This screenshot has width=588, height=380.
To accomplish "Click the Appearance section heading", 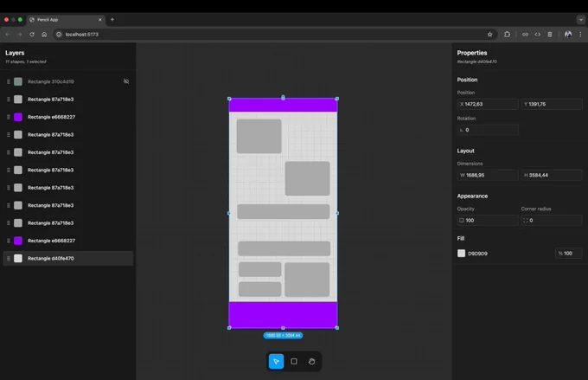I will pyautogui.click(x=472, y=196).
